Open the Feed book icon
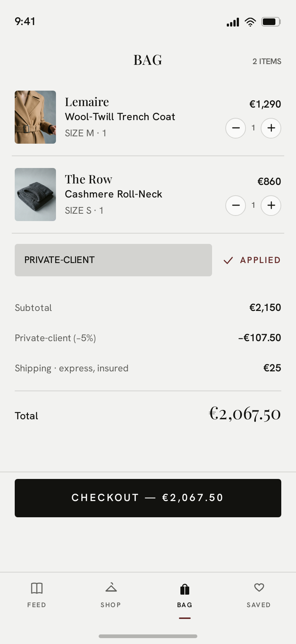 37,588
